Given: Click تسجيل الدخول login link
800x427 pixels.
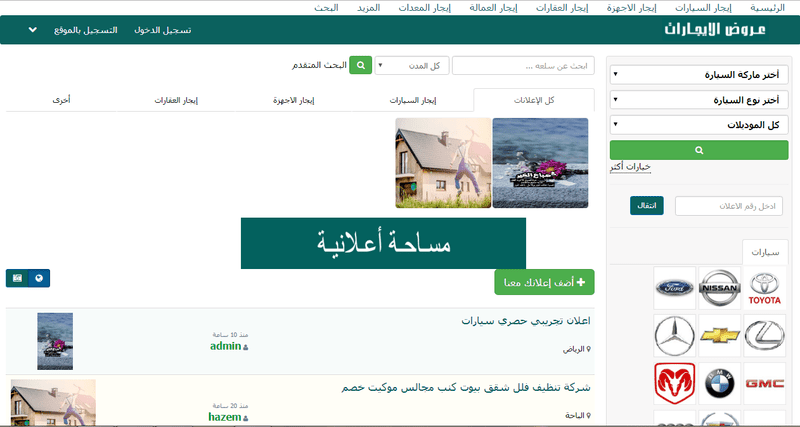Looking at the screenshot, I should click(163, 30).
